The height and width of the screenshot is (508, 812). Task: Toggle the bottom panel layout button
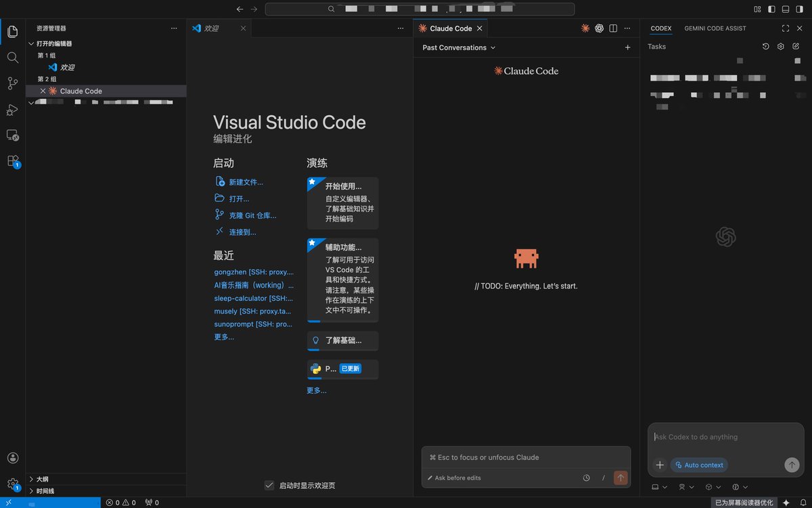786,9
